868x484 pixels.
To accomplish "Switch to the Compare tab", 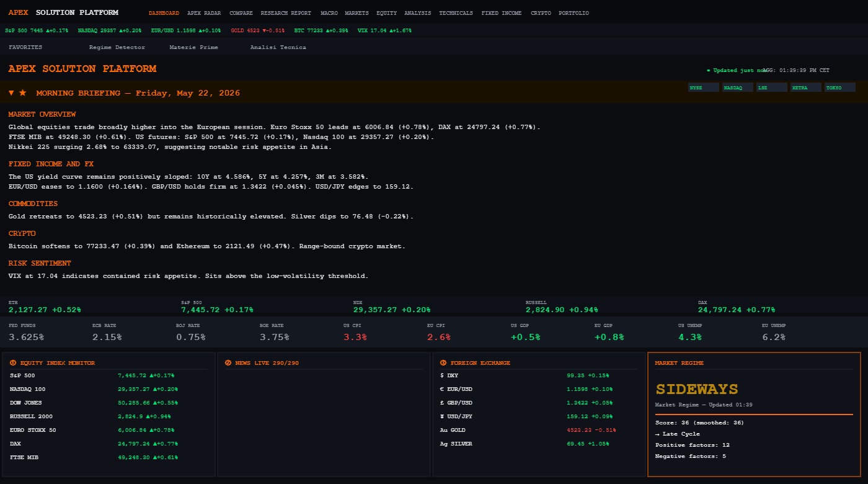I will click(241, 13).
